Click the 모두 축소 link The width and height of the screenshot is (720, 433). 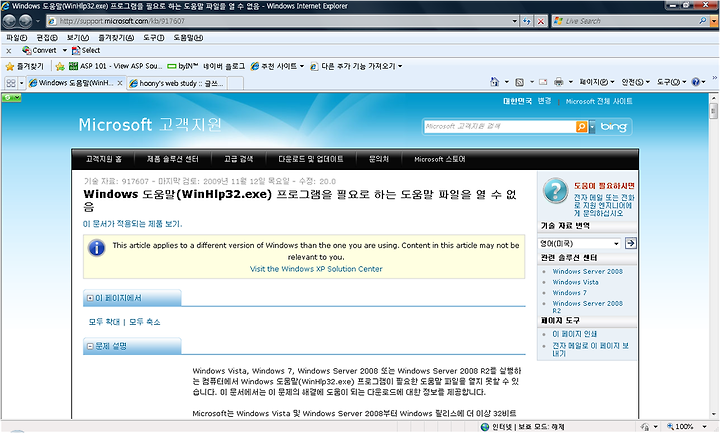tap(145, 322)
